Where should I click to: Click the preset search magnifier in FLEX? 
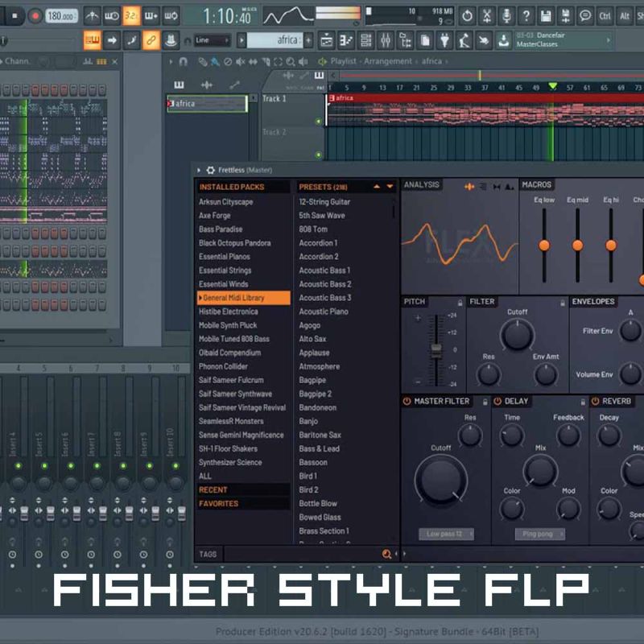point(386,553)
